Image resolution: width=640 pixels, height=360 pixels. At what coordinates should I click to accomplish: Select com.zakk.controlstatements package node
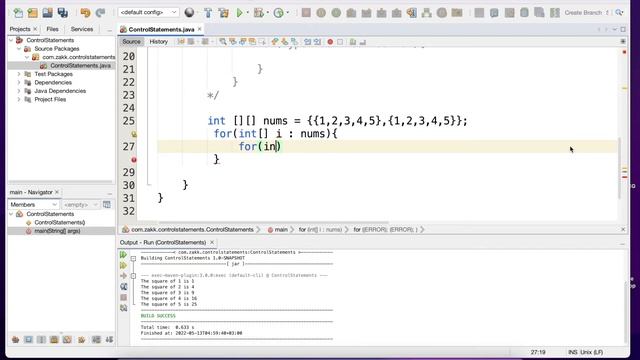[x=79, y=57]
